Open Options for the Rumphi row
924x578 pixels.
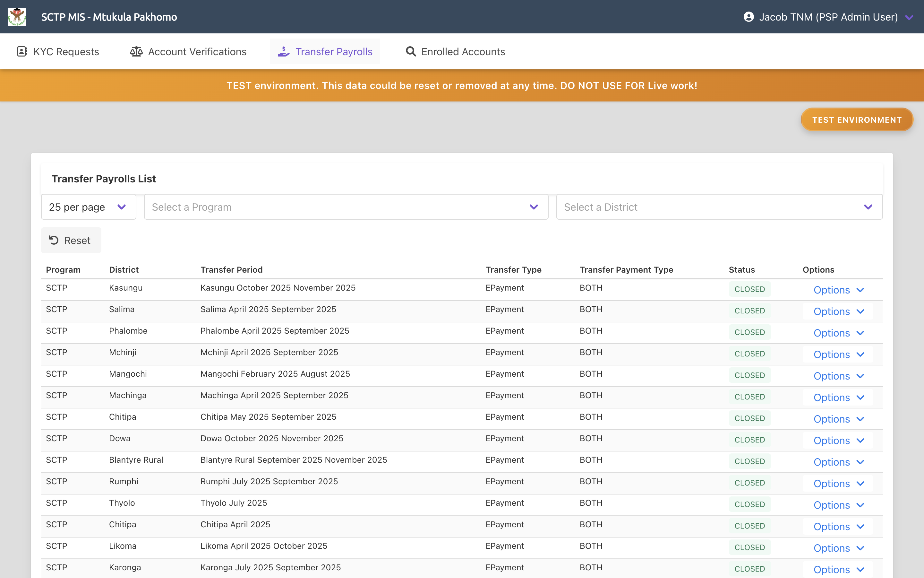click(x=838, y=483)
